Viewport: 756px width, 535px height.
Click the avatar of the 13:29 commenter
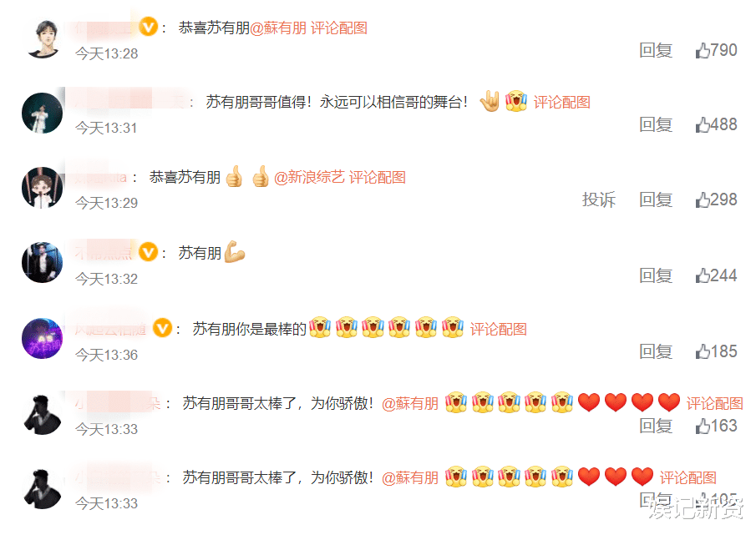click(x=43, y=188)
